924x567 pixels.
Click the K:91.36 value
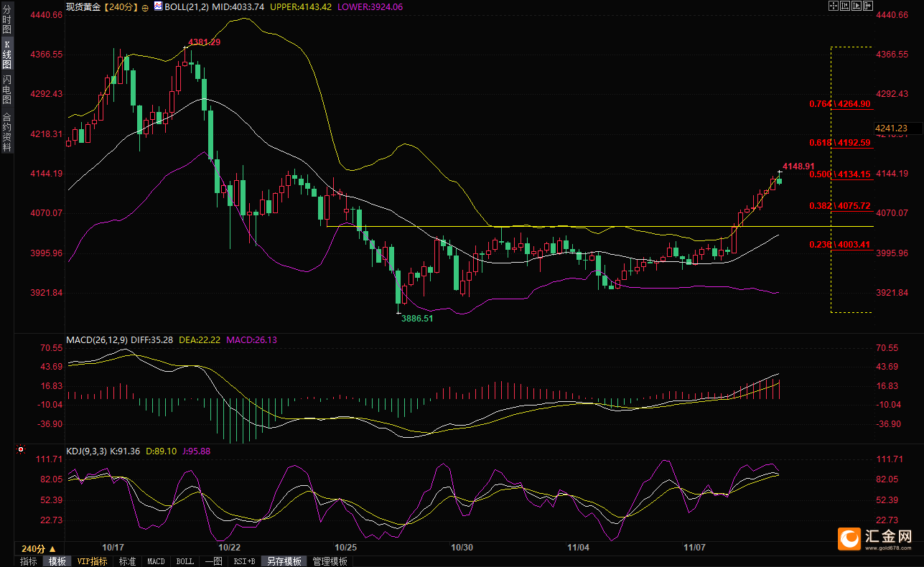(x=126, y=451)
